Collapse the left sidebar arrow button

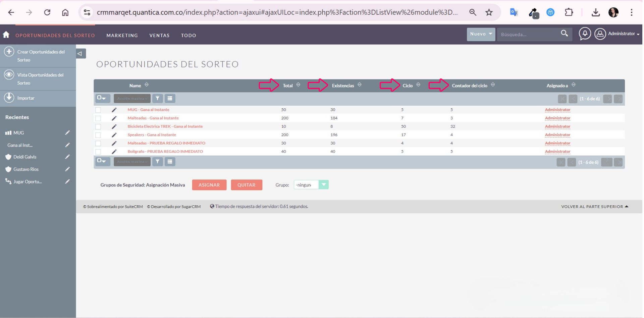80,54
